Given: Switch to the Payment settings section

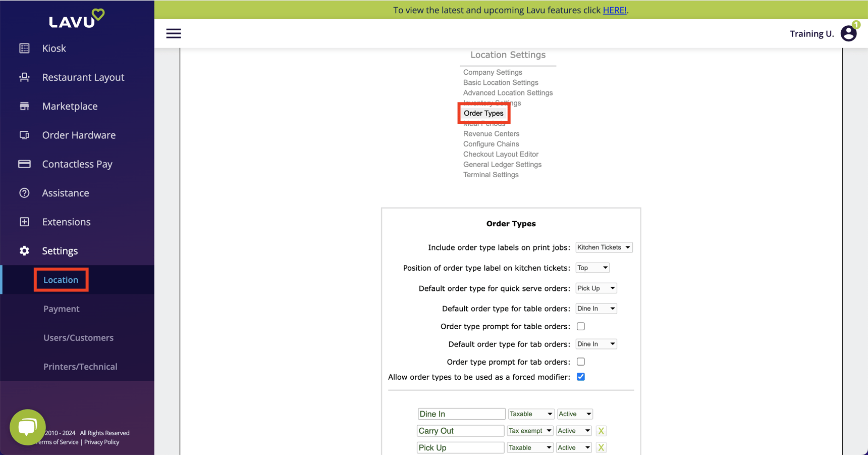Looking at the screenshot, I should [61, 309].
